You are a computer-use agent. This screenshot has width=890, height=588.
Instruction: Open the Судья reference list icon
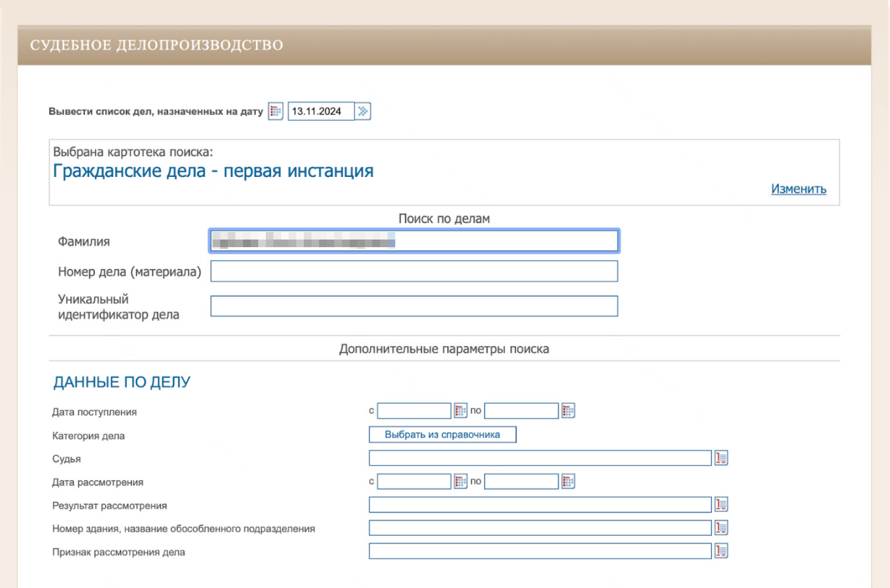click(721, 458)
